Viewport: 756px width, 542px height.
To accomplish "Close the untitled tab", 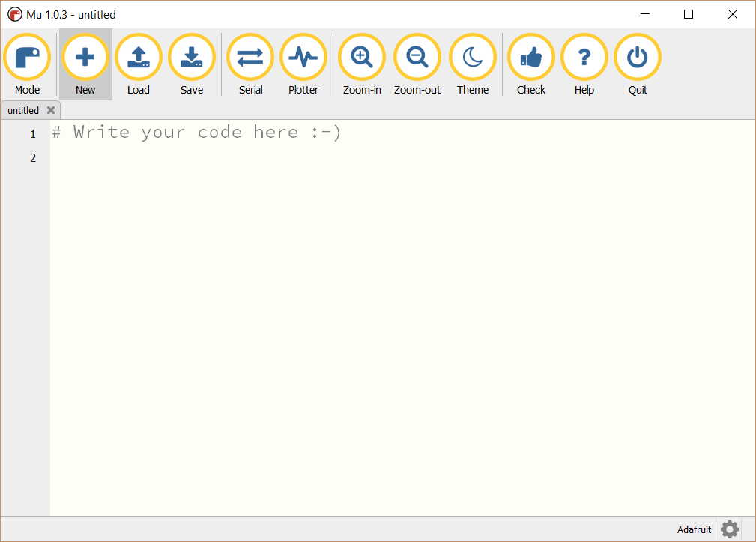I will tap(51, 110).
